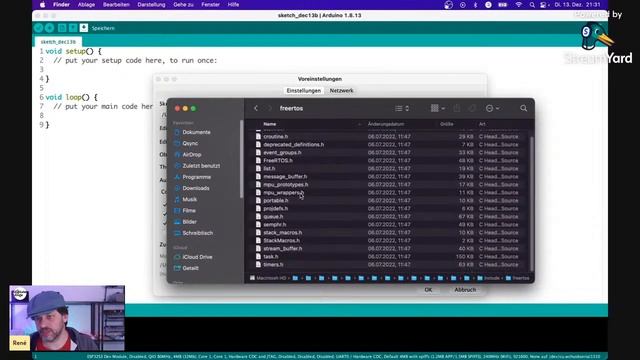Sort files by Art column
This screenshot has width=640, height=360.
pos(482,124)
